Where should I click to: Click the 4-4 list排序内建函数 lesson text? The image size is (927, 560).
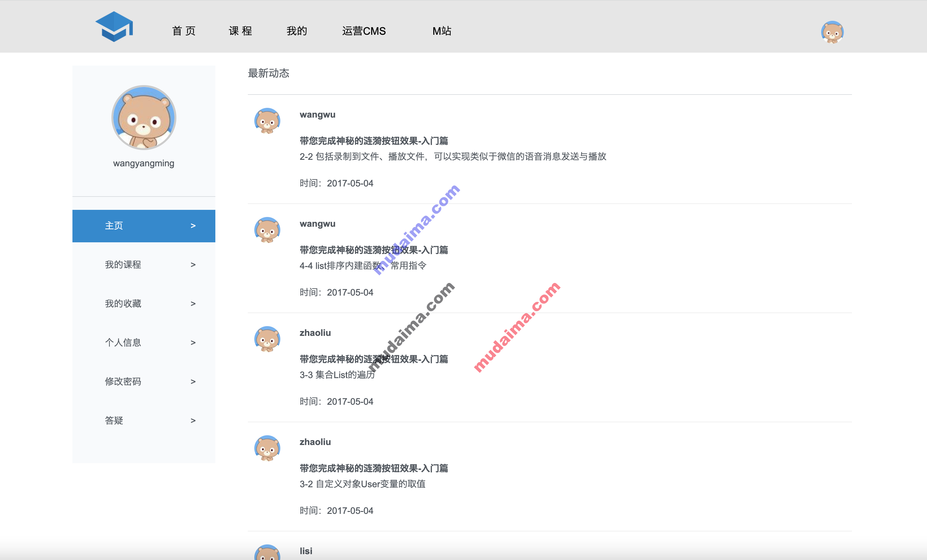[363, 266]
